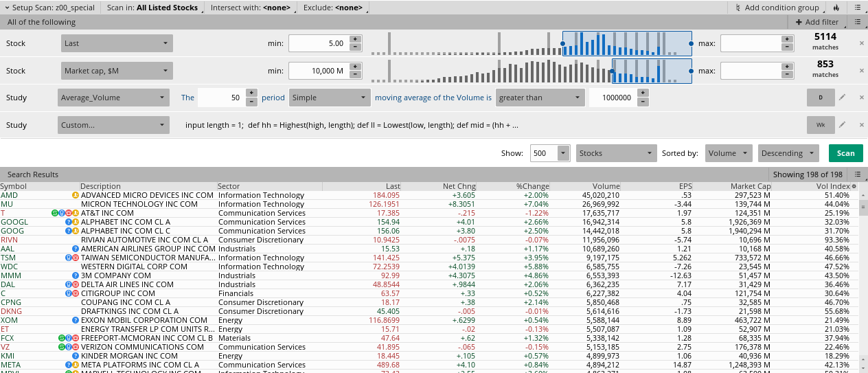The width and height of the screenshot is (868, 373).
Task: Click the Last min field showing 5.00
Action: click(319, 43)
